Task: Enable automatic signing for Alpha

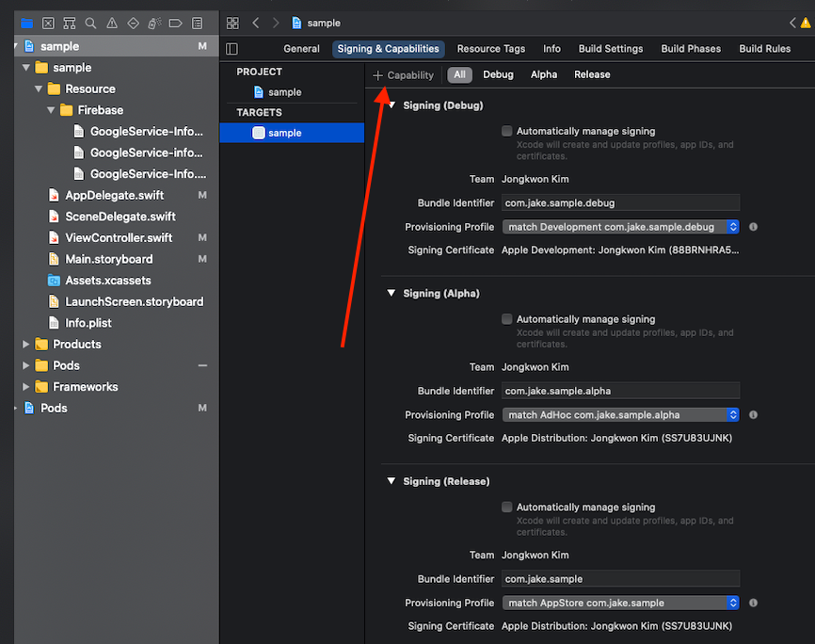Action: point(506,319)
